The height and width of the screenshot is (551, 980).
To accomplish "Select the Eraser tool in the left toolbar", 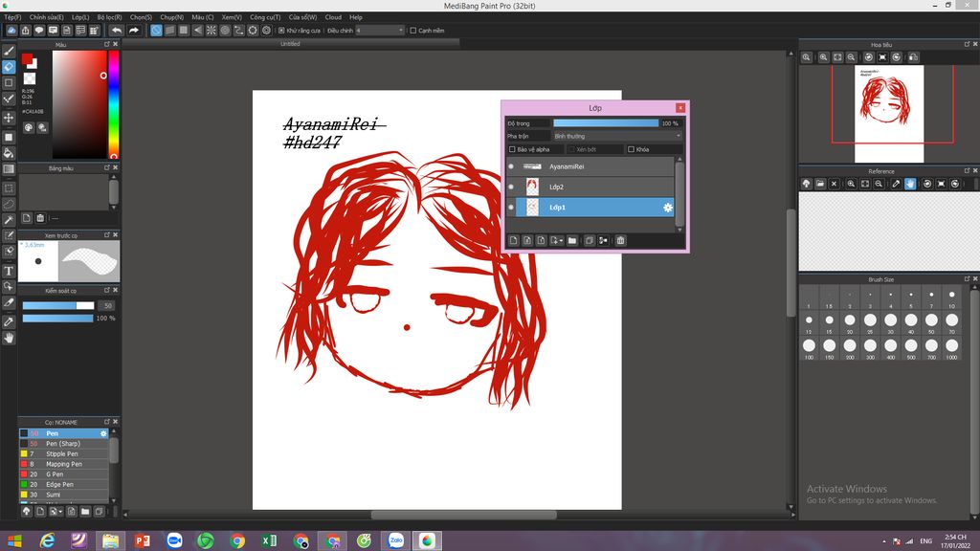I will 9,66.
